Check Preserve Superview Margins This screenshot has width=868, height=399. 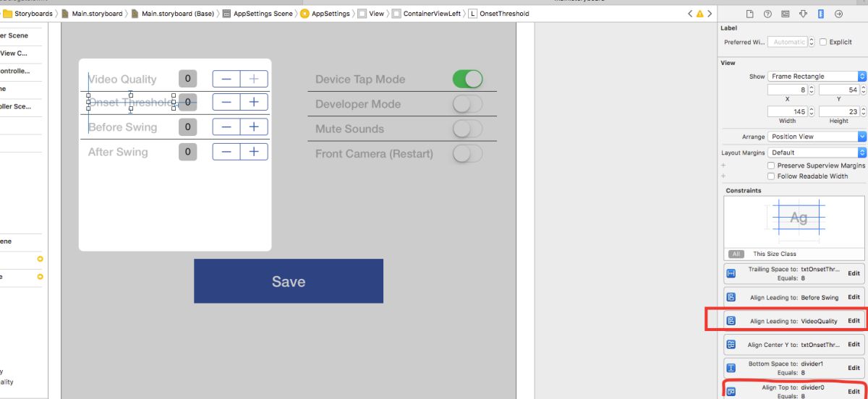(x=771, y=166)
